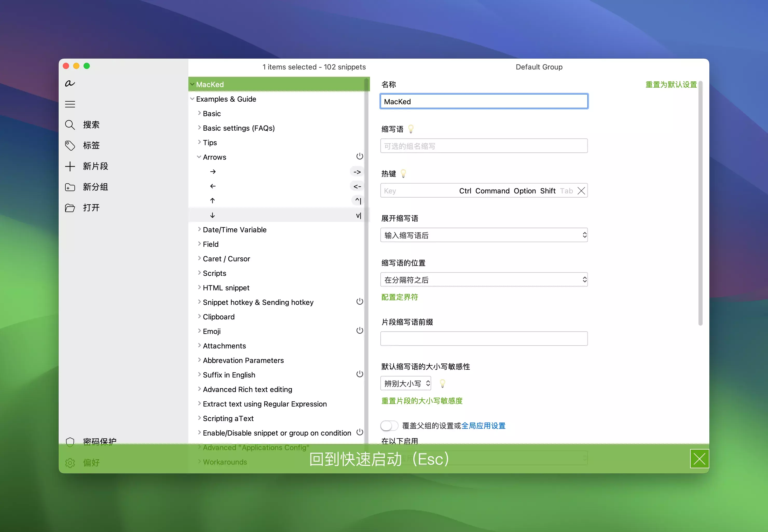Click the 重置为默认设置 link

click(671, 84)
